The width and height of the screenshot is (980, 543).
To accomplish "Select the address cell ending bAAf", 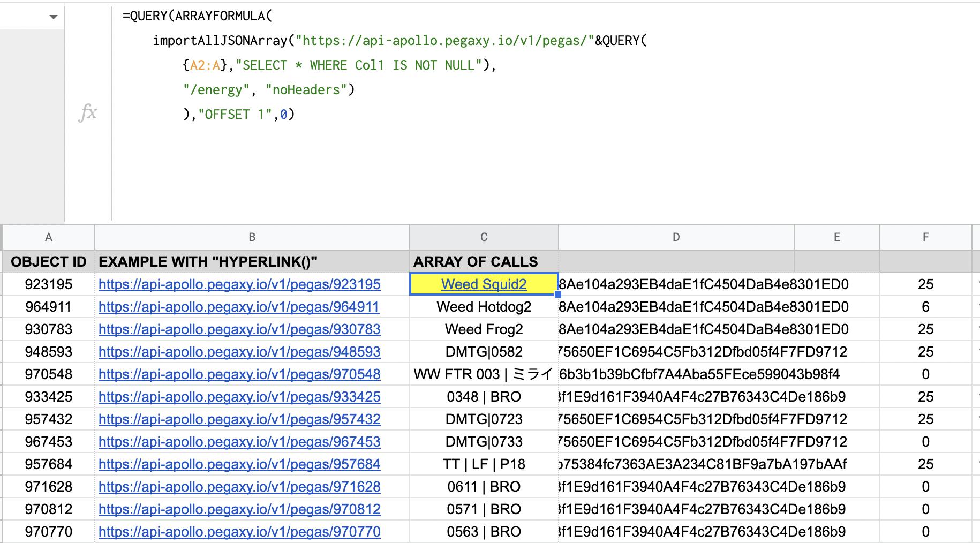I will [x=676, y=464].
